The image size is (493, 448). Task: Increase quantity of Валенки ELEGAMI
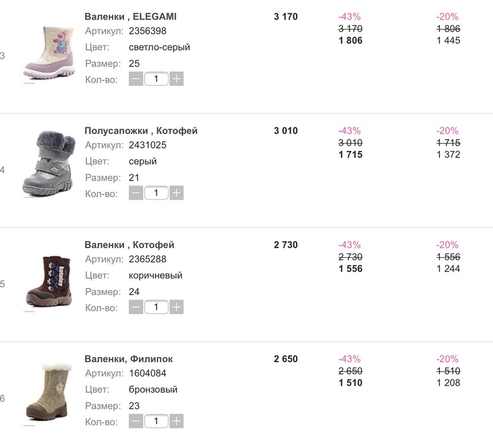pyautogui.click(x=177, y=79)
